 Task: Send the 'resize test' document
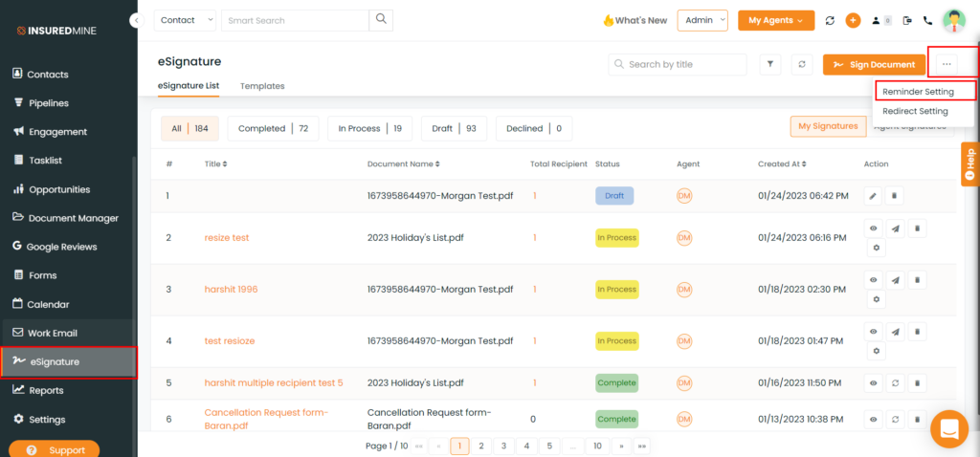(896, 228)
